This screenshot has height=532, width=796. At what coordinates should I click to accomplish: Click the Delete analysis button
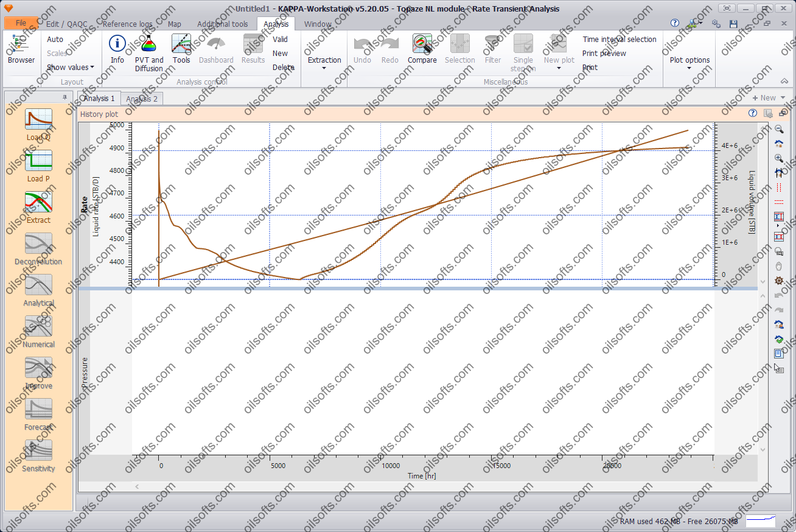[x=284, y=67]
